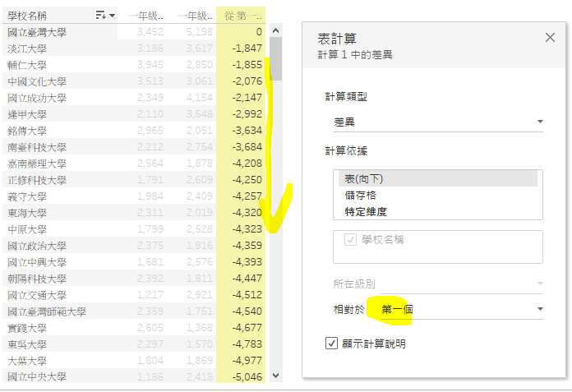This screenshot has width=572, height=392.
Task: Open the 所在級別 dropdown
Action: click(x=462, y=284)
